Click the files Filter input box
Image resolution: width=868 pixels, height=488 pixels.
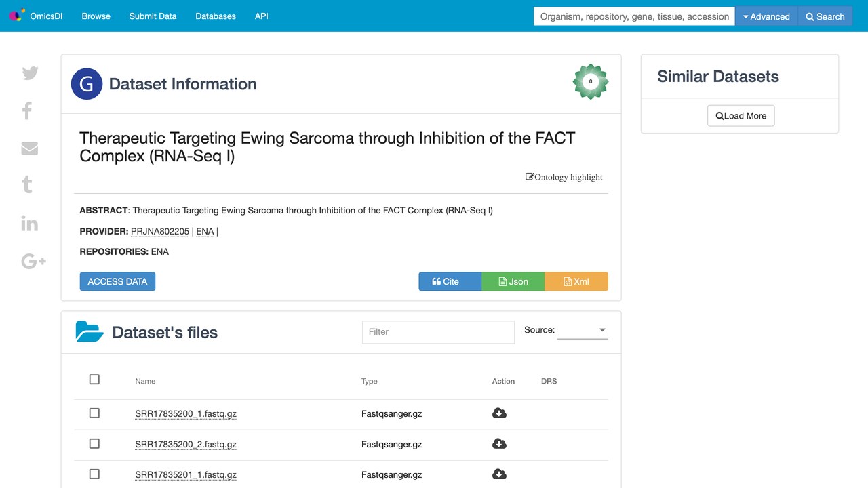point(438,332)
